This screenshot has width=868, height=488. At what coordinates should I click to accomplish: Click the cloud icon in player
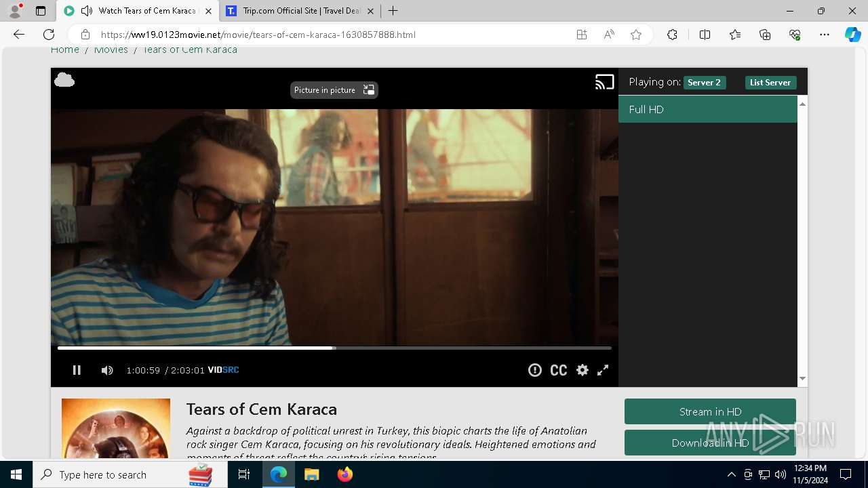point(64,80)
